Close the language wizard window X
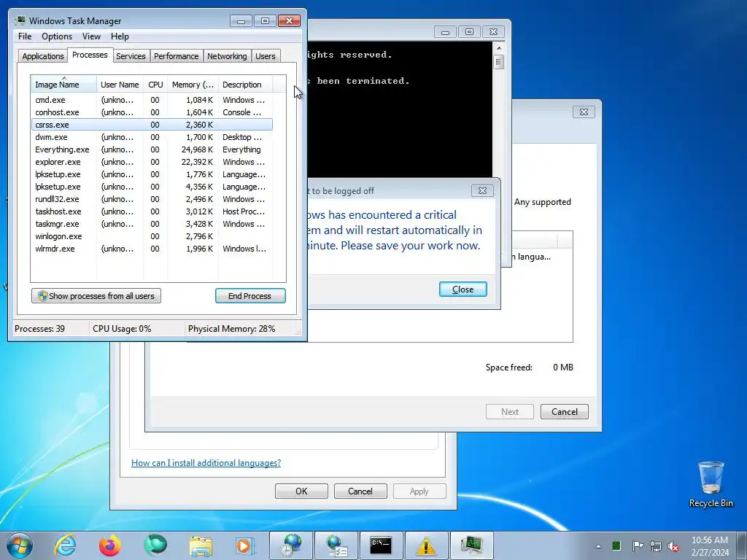Image resolution: width=747 pixels, height=560 pixels. point(584,112)
